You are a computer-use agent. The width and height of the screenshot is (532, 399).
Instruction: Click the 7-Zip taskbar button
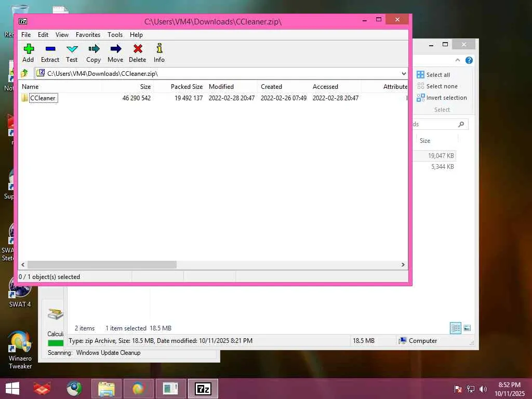(x=203, y=389)
